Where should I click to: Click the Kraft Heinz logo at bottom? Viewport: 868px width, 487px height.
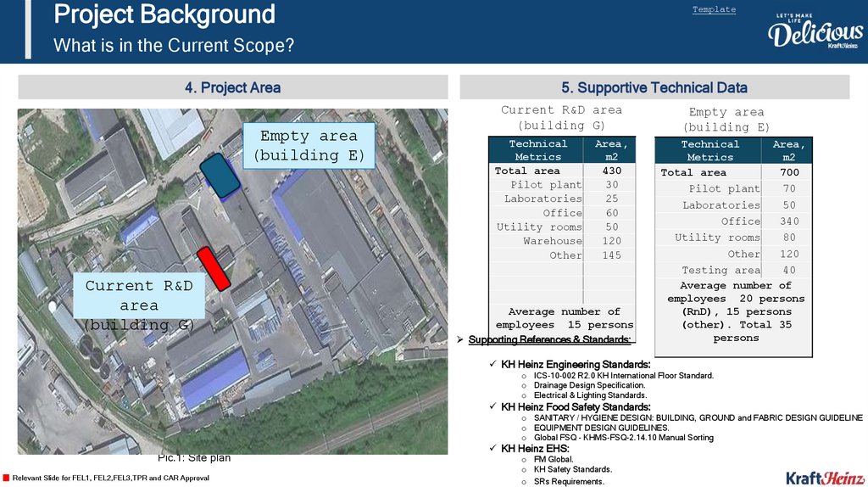click(825, 479)
